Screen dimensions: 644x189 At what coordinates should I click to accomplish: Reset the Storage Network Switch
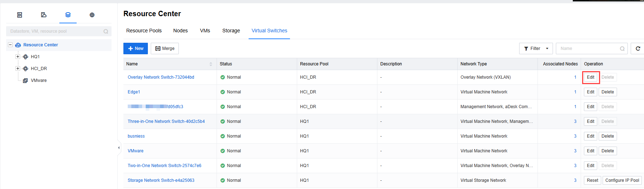click(593, 180)
